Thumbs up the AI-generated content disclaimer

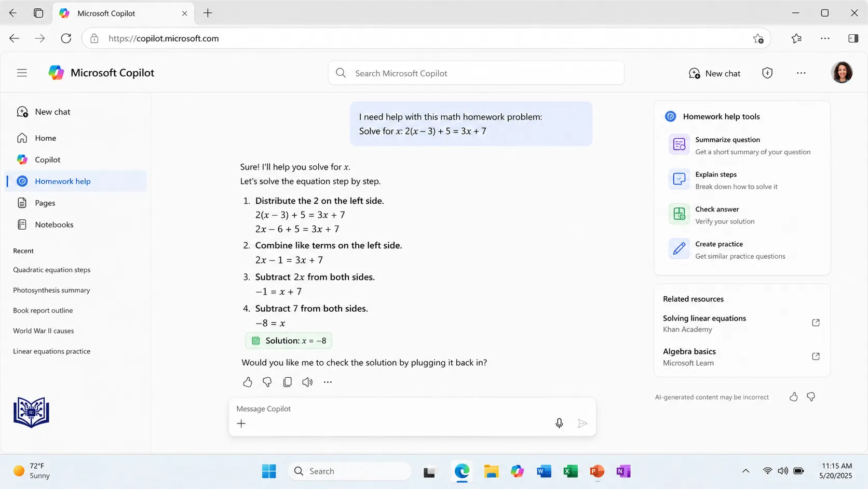click(794, 397)
